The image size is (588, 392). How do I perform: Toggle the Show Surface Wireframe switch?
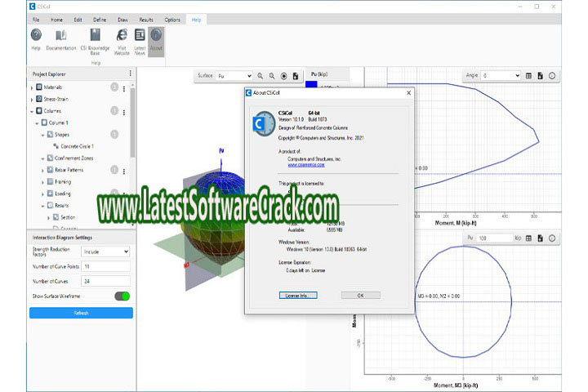click(122, 296)
